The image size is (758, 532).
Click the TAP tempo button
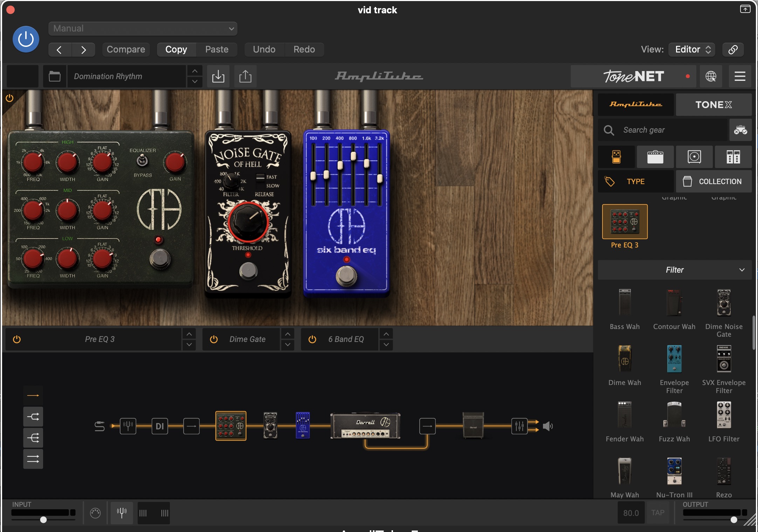pyautogui.click(x=657, y=513)
